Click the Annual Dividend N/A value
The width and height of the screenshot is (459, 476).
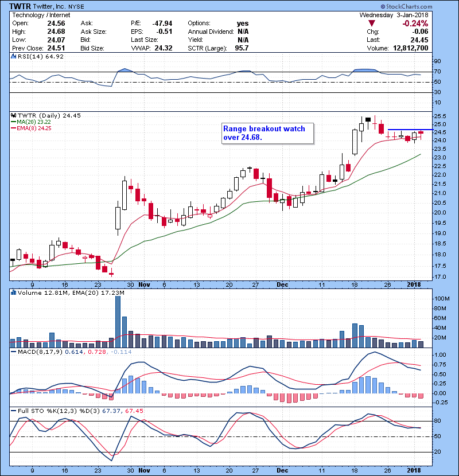click(243, 32)
